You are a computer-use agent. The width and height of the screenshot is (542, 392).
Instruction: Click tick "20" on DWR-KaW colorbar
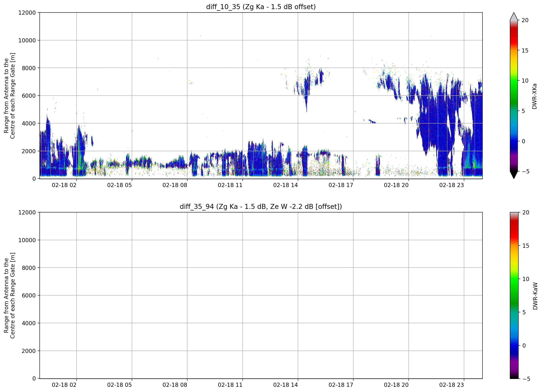[526, 212]
